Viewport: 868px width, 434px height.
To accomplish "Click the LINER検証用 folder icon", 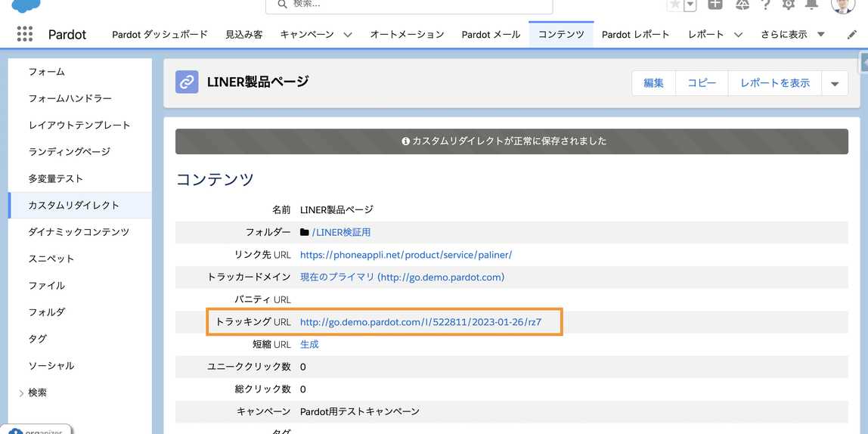I will [x=305, y=233].
